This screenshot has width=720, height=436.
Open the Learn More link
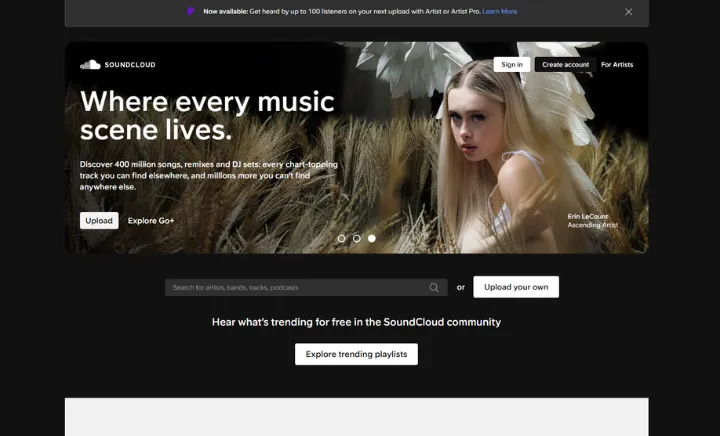(x=500, y=11)
